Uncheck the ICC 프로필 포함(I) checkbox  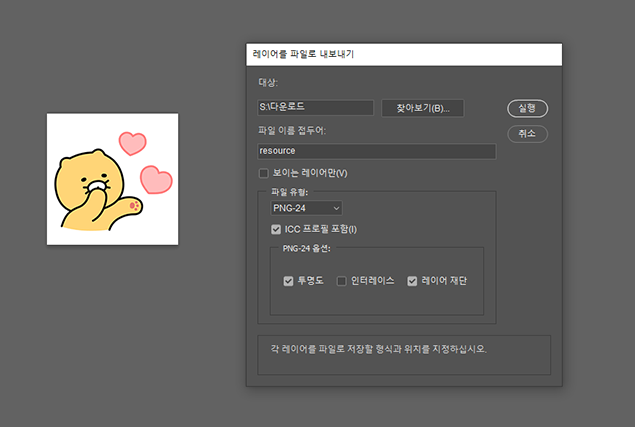click(x=276, y=230)
